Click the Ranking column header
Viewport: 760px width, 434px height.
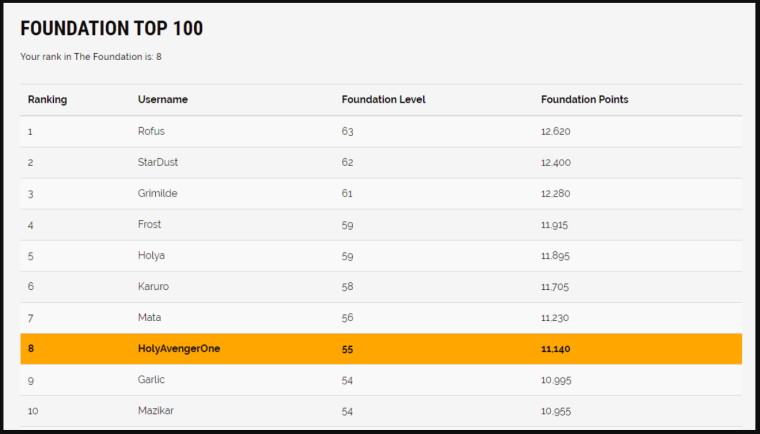coord(47,100)
